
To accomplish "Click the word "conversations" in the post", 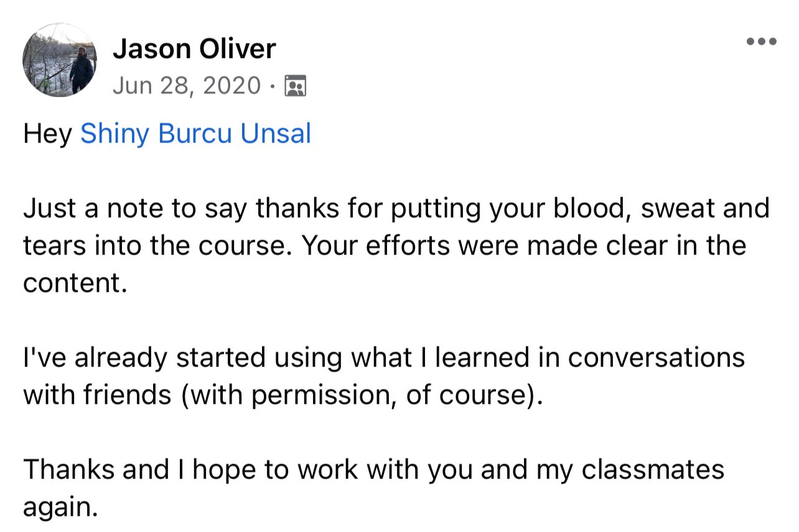I will [656, 358].
